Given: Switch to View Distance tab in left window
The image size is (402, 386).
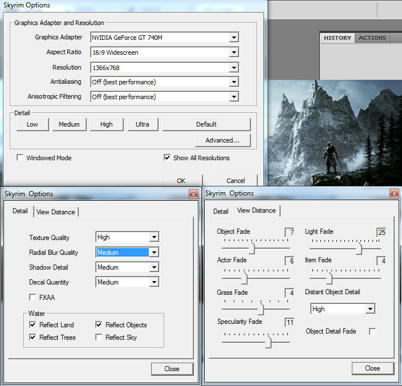Looking at the screenshot, I should [56, 212].
